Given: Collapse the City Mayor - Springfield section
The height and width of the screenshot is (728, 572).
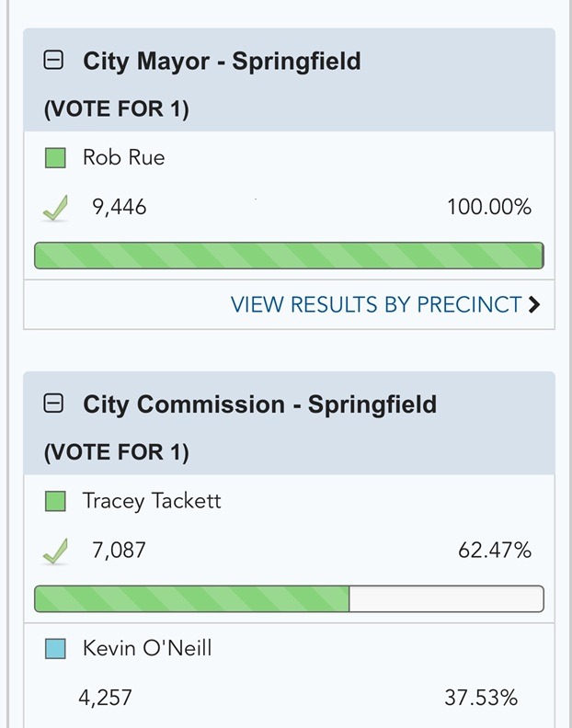Looking at the screenshot, I should pos(54,62).
